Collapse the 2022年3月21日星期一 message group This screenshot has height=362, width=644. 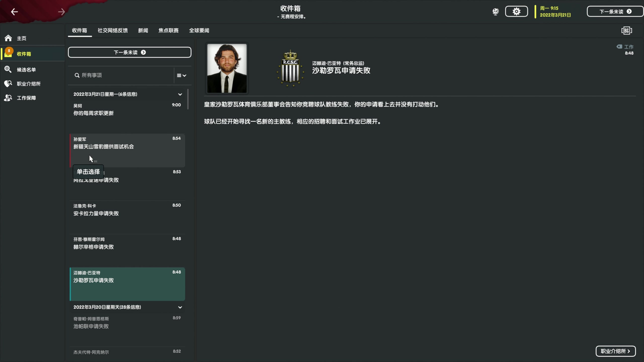180,94
